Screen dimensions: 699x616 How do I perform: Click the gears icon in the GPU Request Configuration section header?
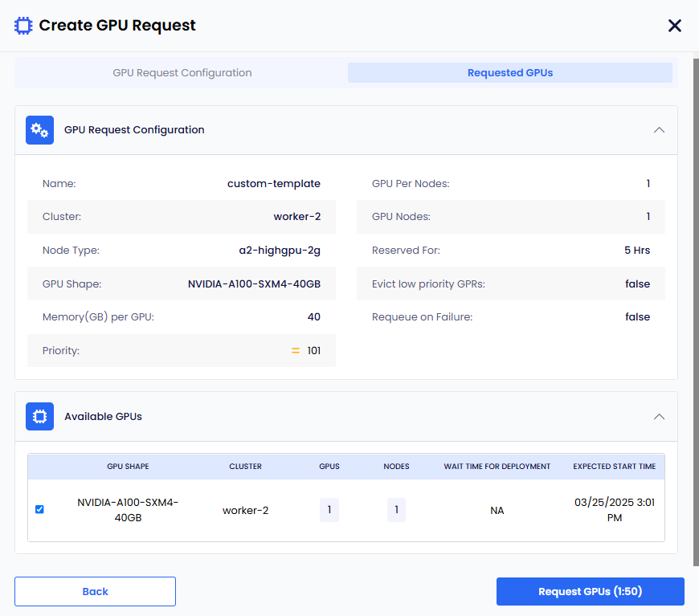[39, 130]
